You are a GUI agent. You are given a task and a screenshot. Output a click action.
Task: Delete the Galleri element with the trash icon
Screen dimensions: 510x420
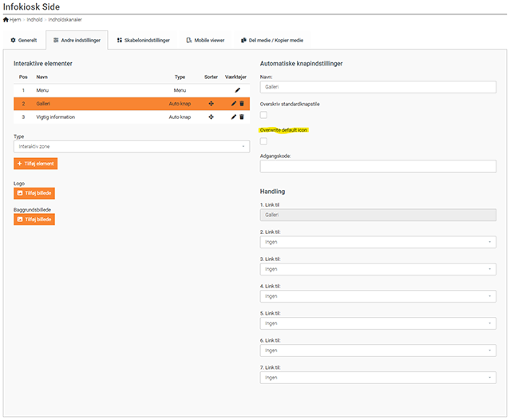[x=241, y=104]
